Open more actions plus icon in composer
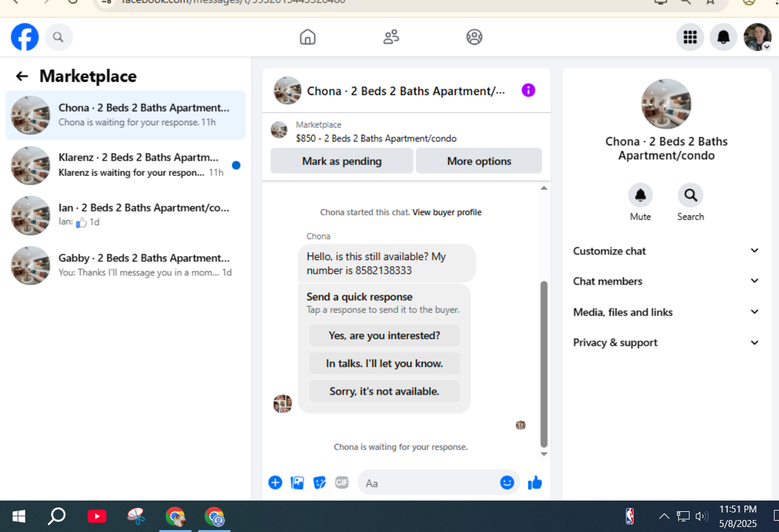Image resolution: width=779 pixels, height=532 pixels. (275, 483)
